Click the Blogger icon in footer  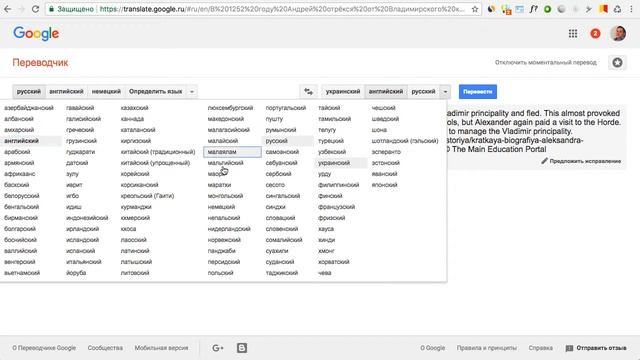pyautogui.click(x=242, y=348)
